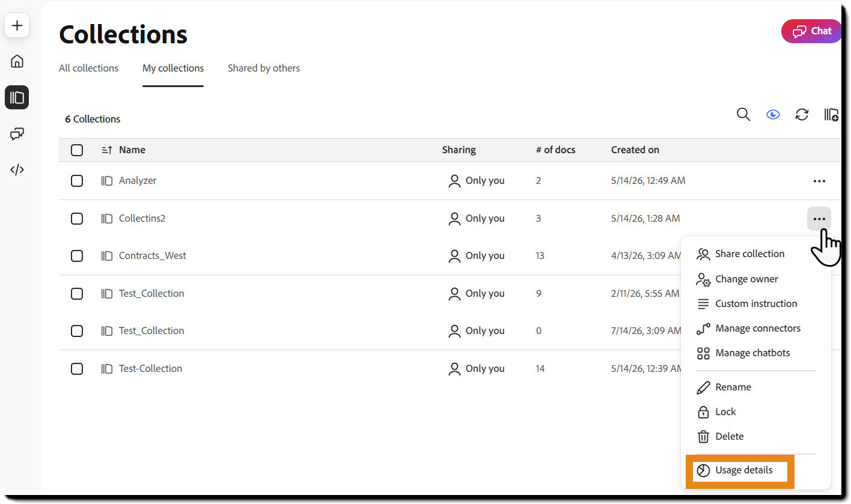Switch to the My collections tab
This screenshot has width=851, height=504.
[x=173, y=68]
